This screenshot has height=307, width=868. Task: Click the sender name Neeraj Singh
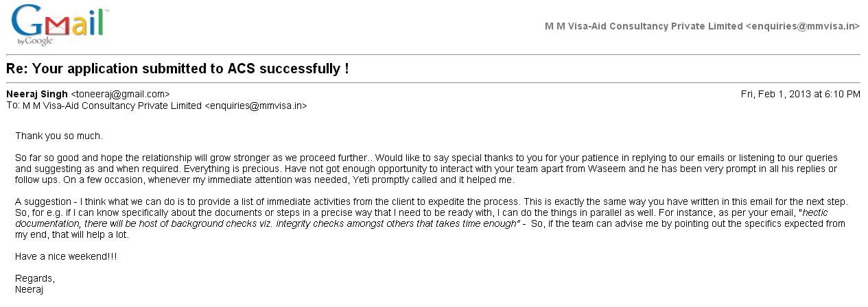[x=37, y=94]
